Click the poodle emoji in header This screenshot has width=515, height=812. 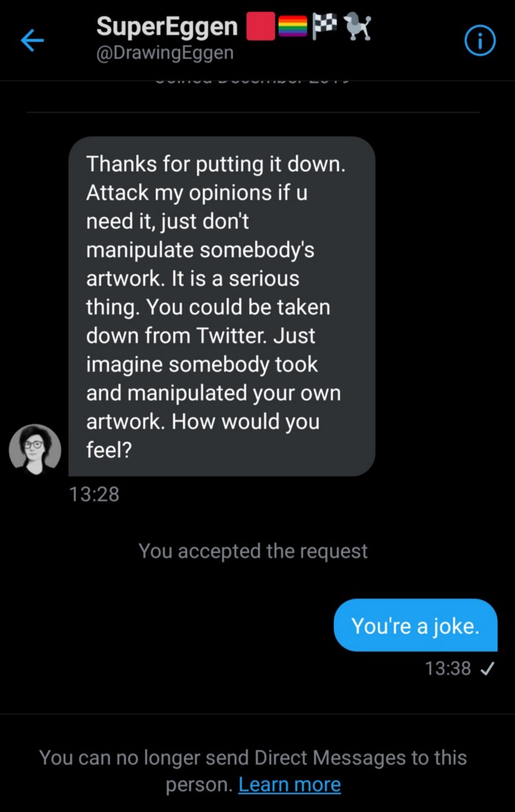pos(358,27)
